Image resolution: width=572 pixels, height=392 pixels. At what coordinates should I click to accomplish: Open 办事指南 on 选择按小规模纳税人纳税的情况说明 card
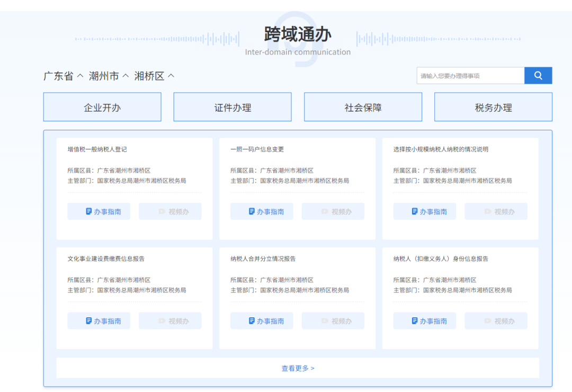[424, 211]
